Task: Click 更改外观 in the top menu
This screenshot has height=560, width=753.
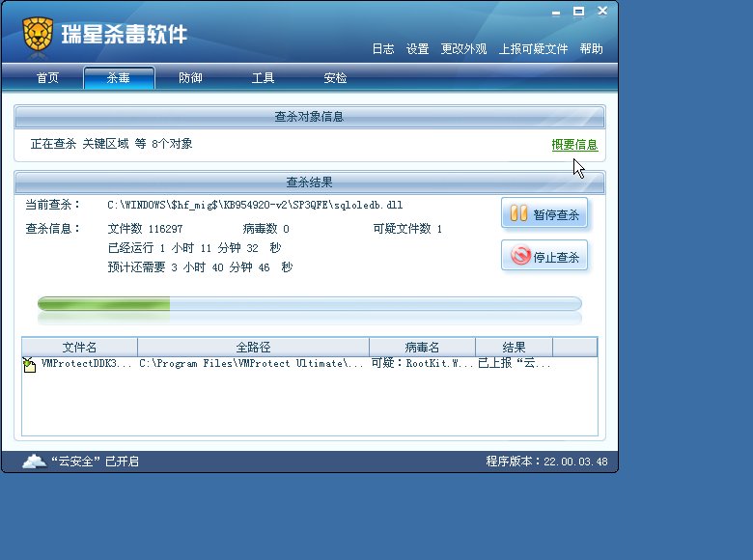Action: click(x=463, y=49)
